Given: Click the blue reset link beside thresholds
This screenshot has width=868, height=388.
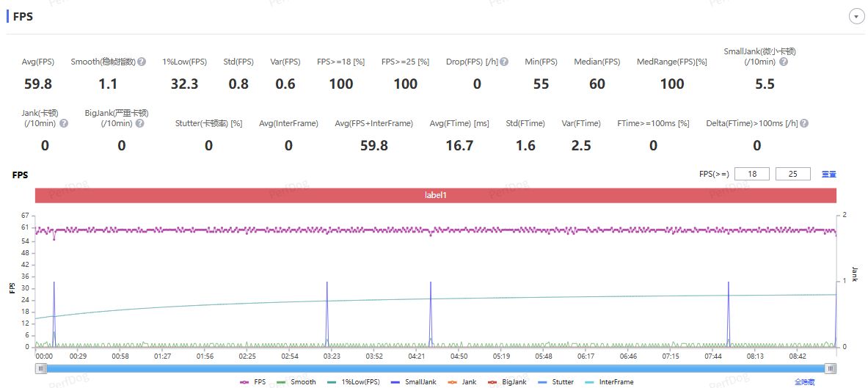Looking at the screenshot, I should [828, 175].
